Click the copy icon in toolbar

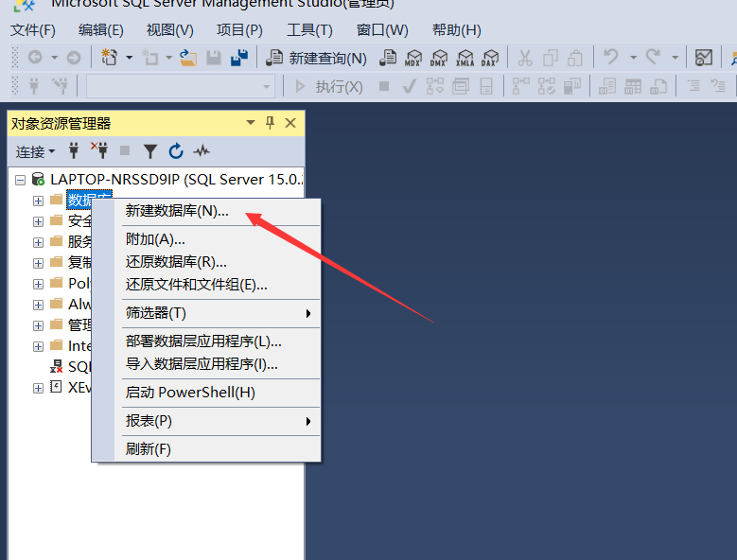pos(550,58)
